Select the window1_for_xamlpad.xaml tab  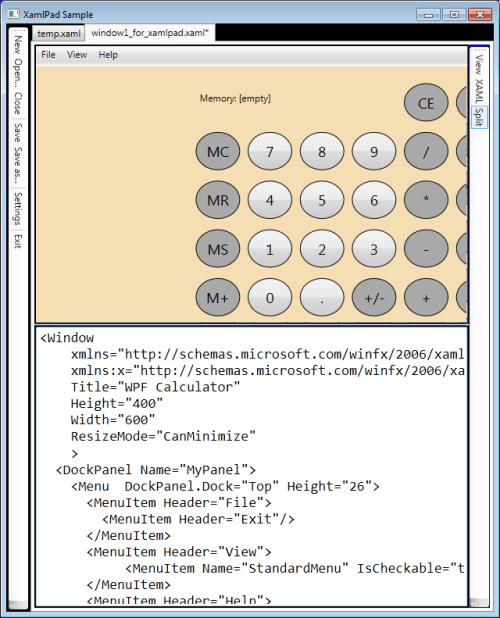coord(150,33)
